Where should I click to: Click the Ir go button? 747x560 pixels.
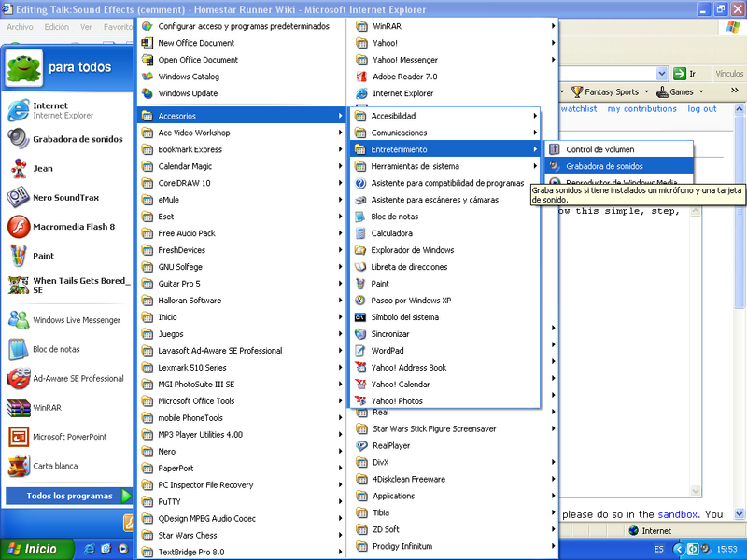pos(684,74)
